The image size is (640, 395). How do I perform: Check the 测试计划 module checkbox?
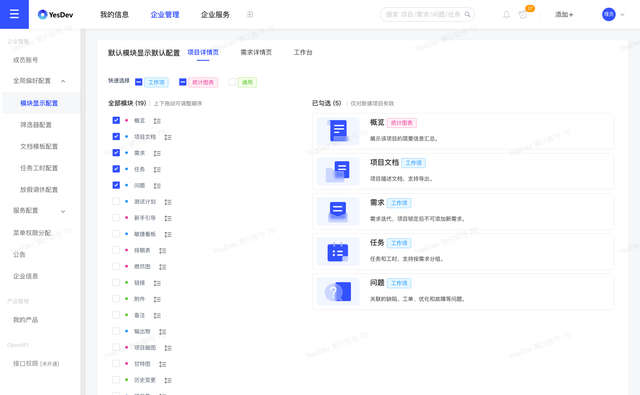[x=116, y=201]
